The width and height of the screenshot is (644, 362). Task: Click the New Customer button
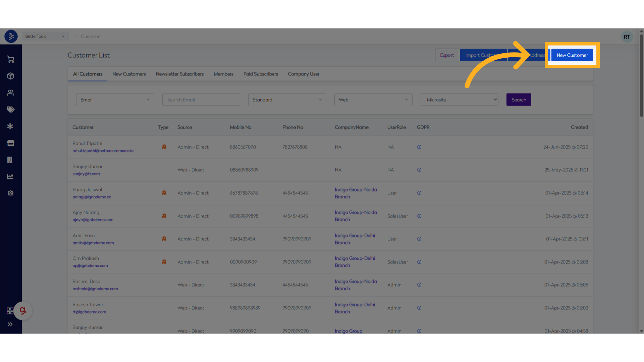point(572,55)
